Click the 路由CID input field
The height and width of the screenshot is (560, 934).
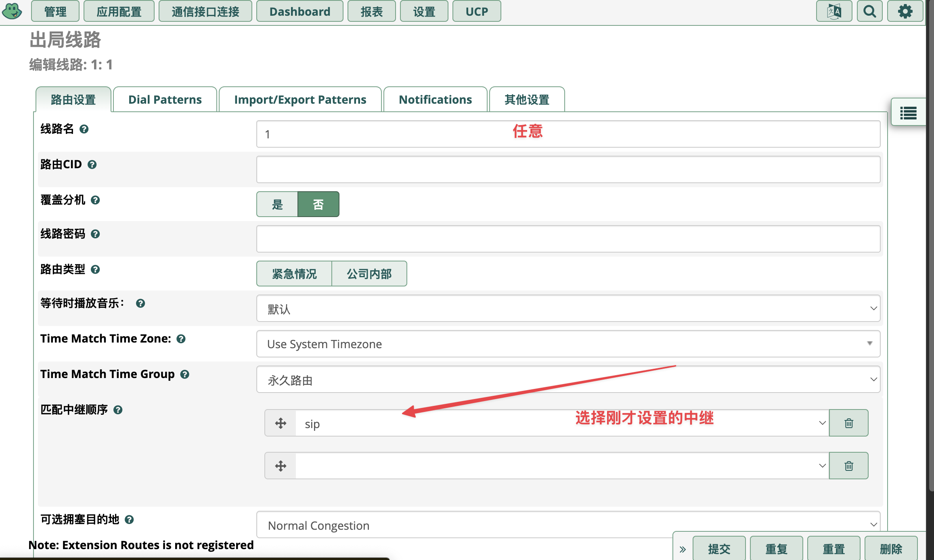[x=568, y=169]
